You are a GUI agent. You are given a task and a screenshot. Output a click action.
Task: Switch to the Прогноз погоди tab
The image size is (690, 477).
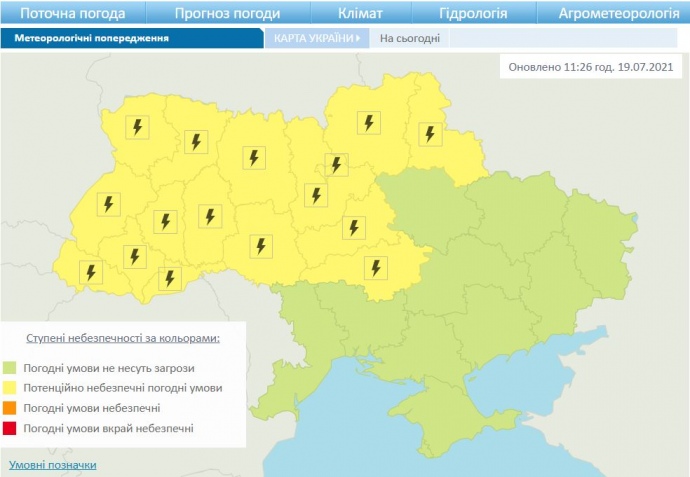(x=227, y=13)
